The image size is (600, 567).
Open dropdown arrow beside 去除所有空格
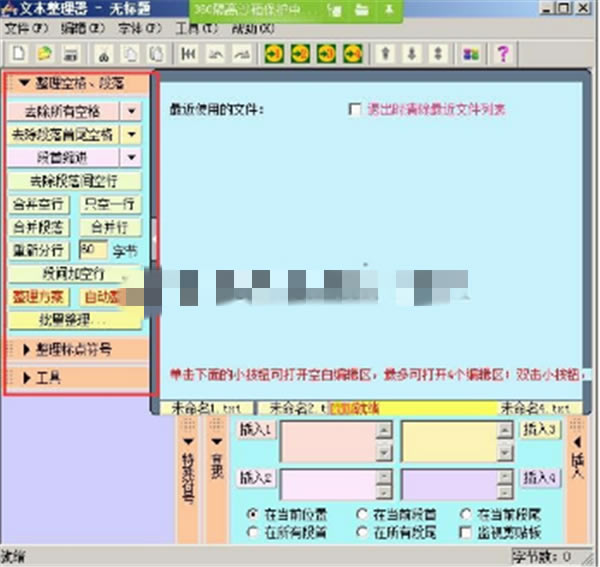pyautogui.click(x=131, y=111)
